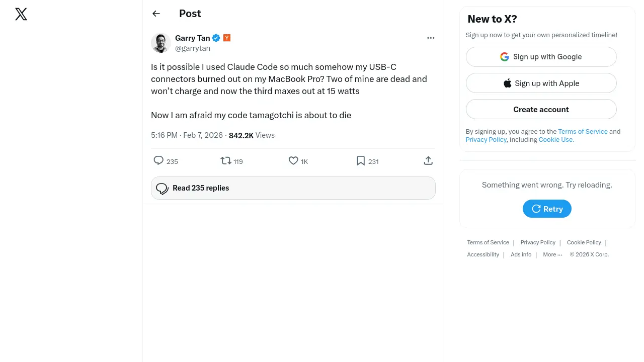This screenshot has width=644, height=362.
Task: Open the Privacy Policy signup link
Action: click(486, 140)
